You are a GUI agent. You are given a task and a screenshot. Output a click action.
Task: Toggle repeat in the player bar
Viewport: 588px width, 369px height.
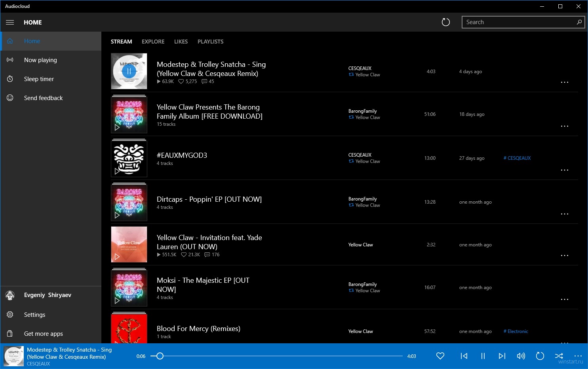pyautogui.click(x=540, y=356)
